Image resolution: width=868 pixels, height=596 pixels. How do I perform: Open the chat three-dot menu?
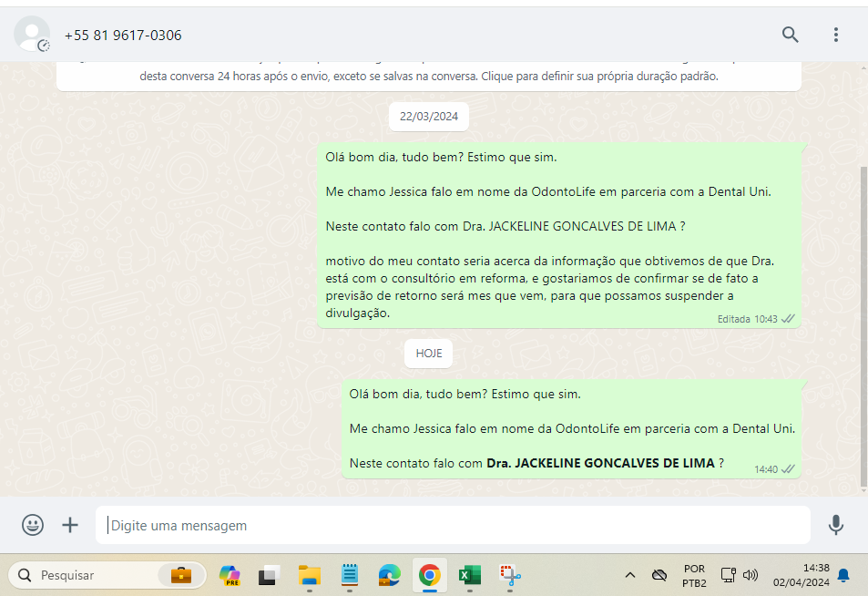(x=836, y=35)
